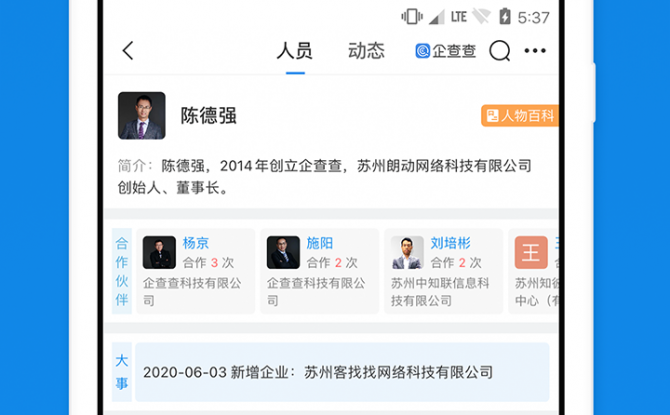Tap 施阳's avatar photo
670x415 pixels.
coord(283,252)
